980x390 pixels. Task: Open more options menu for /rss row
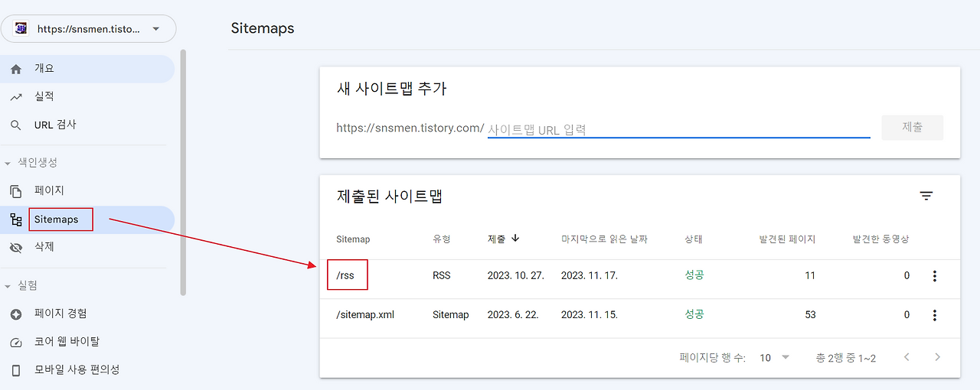[934, 276]
